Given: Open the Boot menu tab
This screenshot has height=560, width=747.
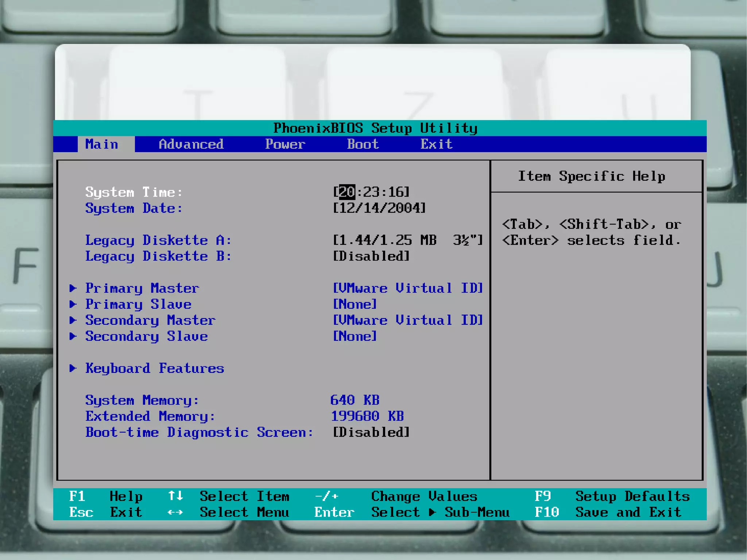Looking at the screenshot, I should coord(363,144).
